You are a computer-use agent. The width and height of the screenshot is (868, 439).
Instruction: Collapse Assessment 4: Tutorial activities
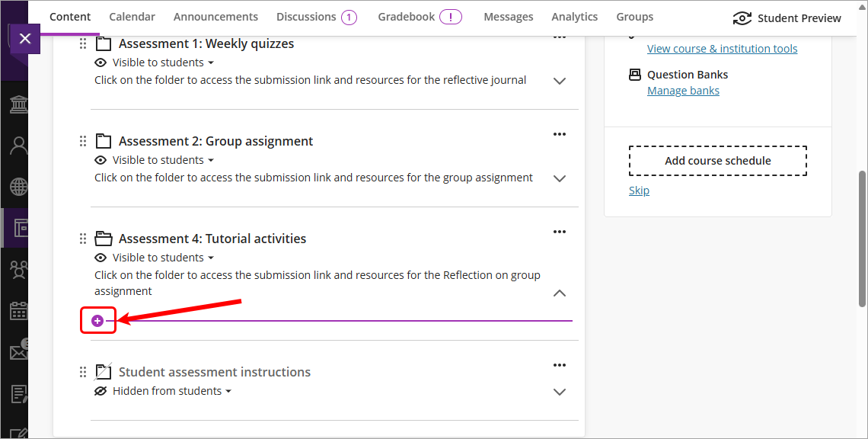[560, 293]
